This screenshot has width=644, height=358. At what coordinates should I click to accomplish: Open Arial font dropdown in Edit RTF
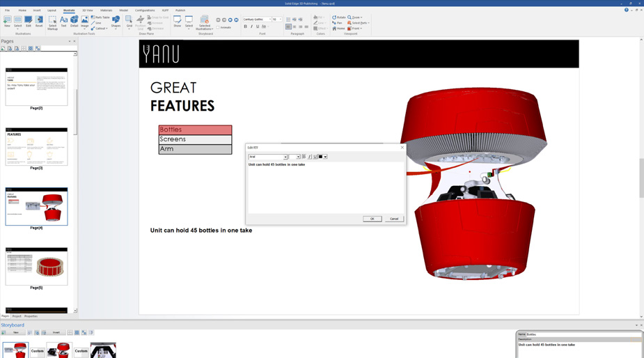[285, 157]
